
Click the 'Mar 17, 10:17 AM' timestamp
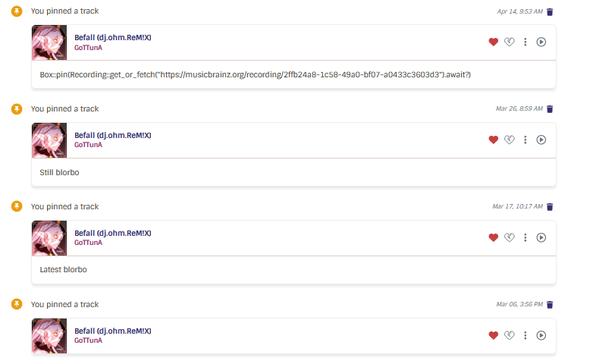517,206
